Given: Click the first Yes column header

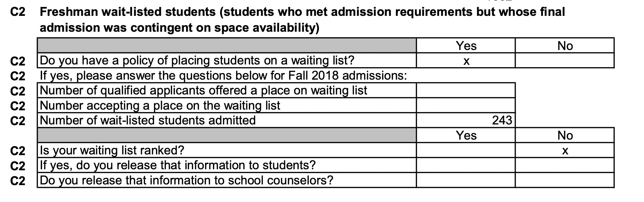Looking at the screenshot, I should [x=466, y=46].
